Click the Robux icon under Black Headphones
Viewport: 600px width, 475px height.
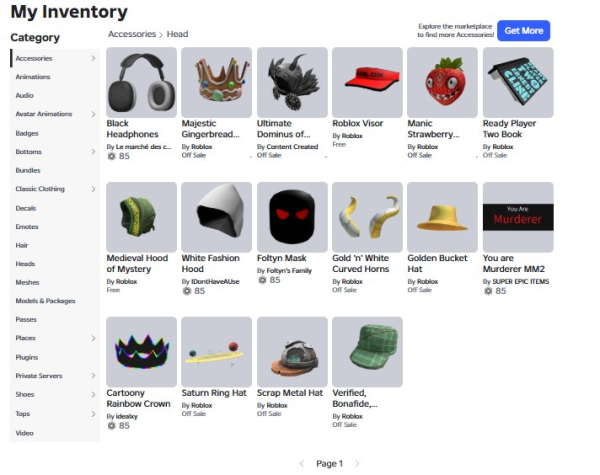111,156
